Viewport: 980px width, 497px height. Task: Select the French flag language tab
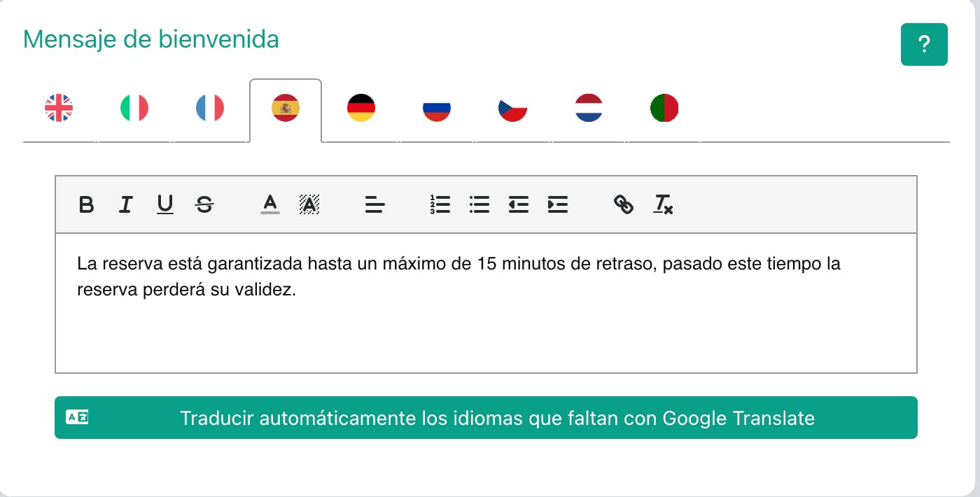(x=210, y=108)
